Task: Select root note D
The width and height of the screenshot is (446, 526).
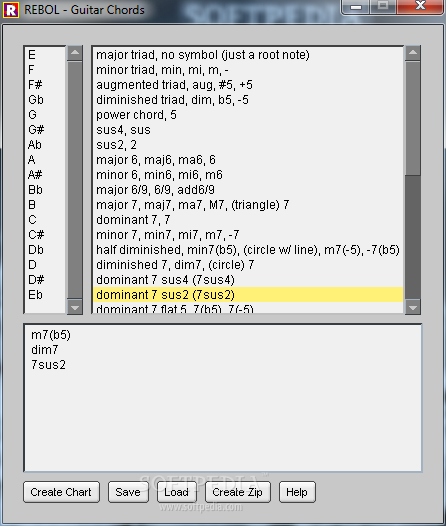Action: (x=45, y=265)
